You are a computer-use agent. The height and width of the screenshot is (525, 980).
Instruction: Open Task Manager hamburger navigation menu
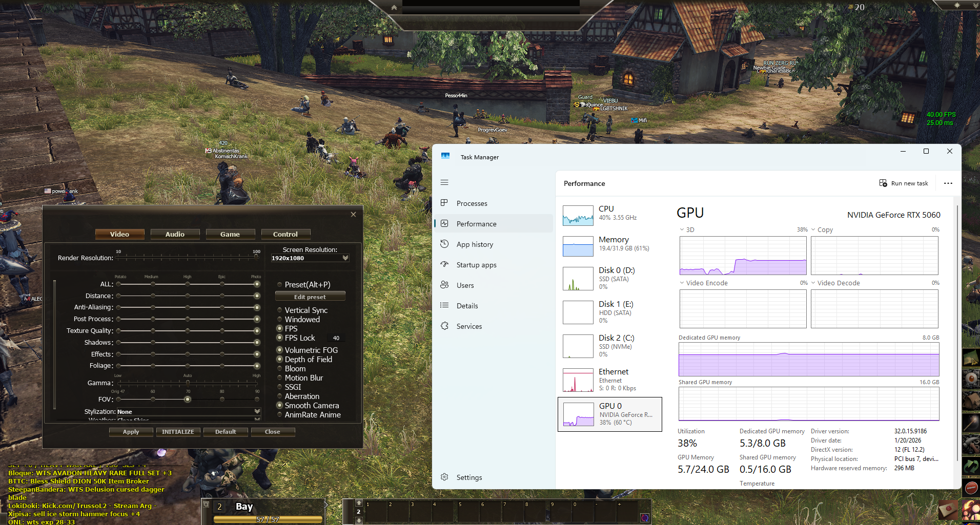(444, 182)
